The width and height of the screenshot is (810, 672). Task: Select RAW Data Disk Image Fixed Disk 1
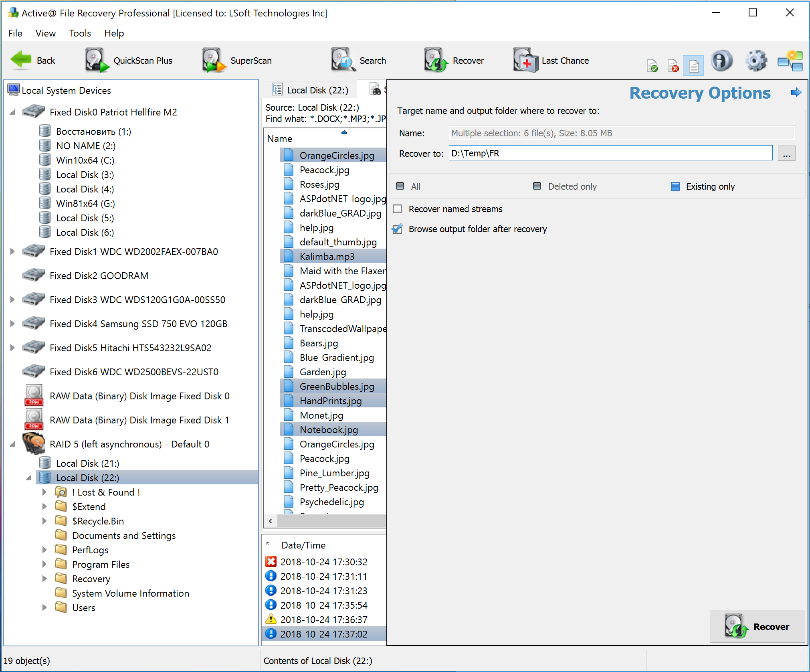139,420
